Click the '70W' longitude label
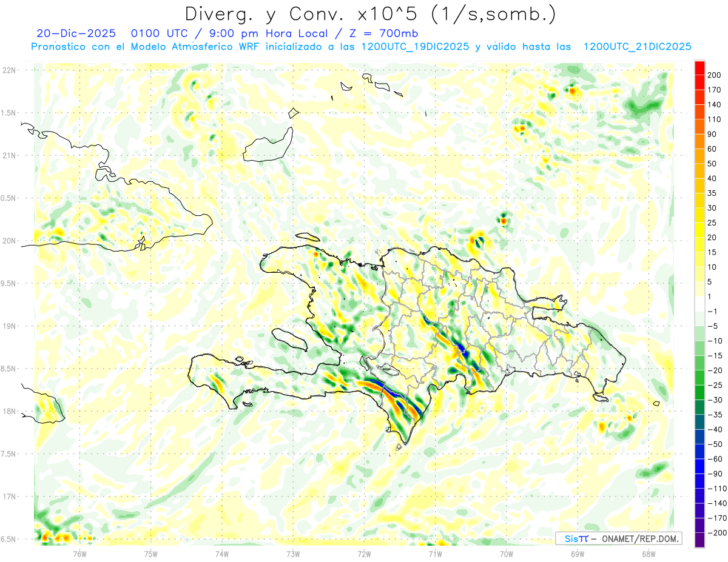 pos(506,554)
